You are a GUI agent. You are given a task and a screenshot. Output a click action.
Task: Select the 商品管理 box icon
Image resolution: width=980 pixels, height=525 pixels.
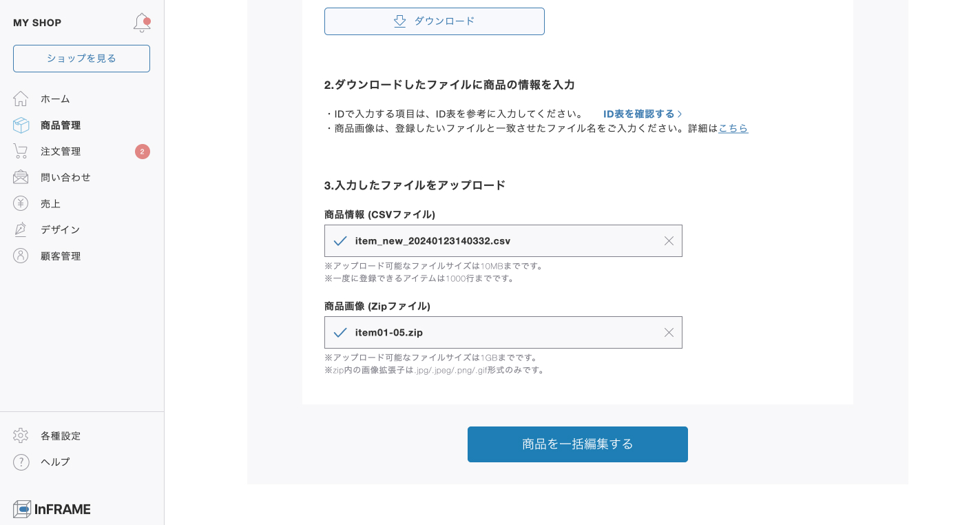click(21, 125)
